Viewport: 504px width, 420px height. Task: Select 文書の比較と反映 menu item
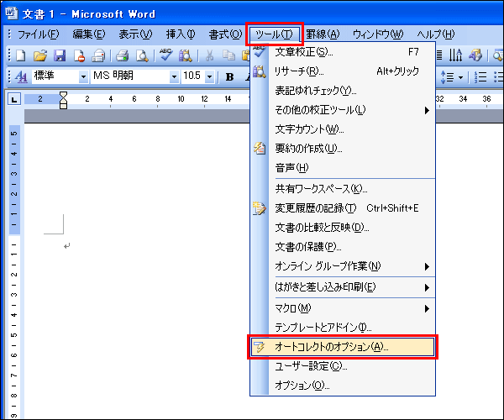tap(343, 228)
